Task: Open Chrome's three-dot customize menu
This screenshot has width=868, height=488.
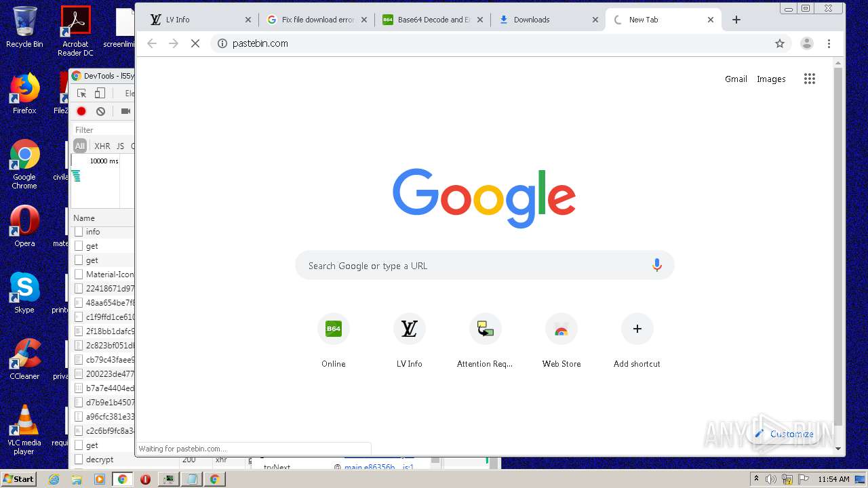Action: (x=829, y=43)
